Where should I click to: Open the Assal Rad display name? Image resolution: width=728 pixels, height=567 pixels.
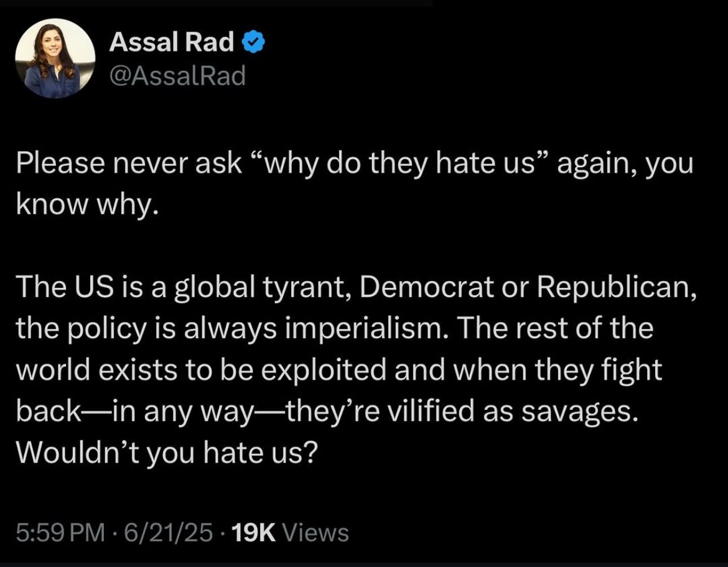171,42
